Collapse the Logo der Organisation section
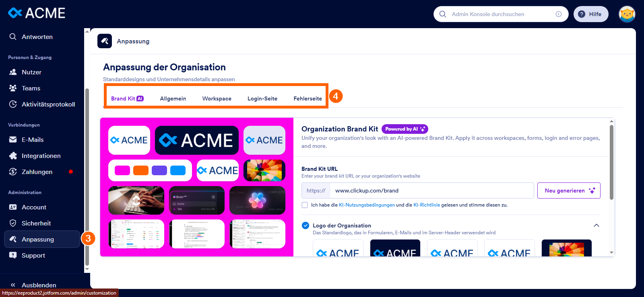 (597, 225)
